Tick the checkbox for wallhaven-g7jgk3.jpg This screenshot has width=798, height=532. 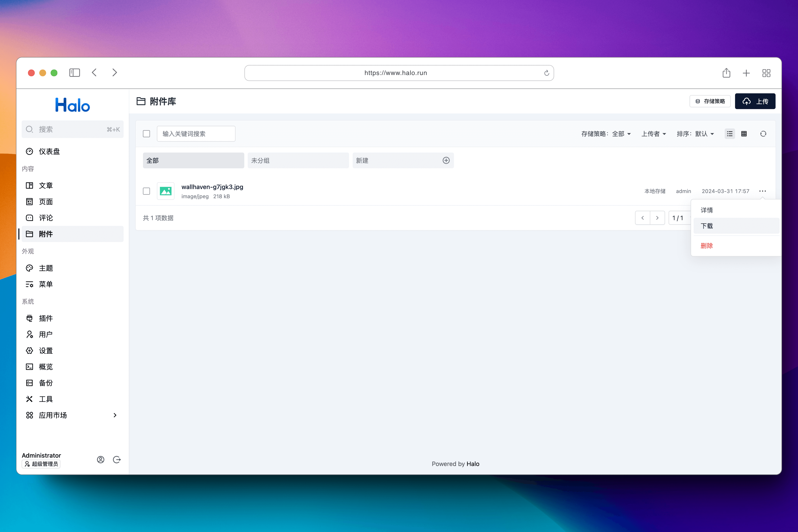(146, 191)
